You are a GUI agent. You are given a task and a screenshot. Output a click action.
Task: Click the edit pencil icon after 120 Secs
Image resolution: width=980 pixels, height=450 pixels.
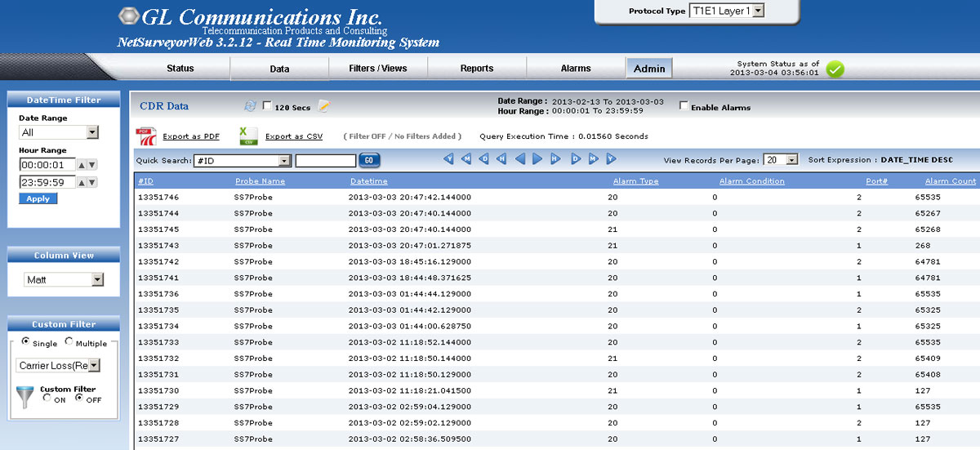(323, 106)
